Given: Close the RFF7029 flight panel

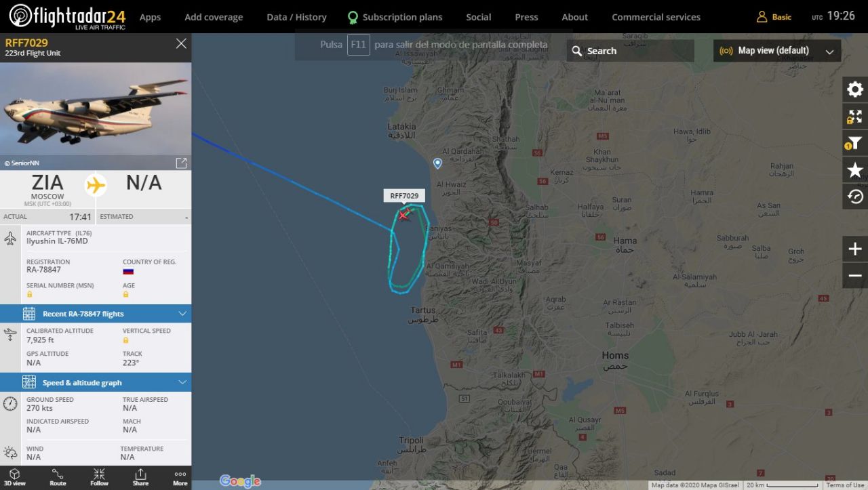Looking at the screenshot, I should (x=181, y=43).
